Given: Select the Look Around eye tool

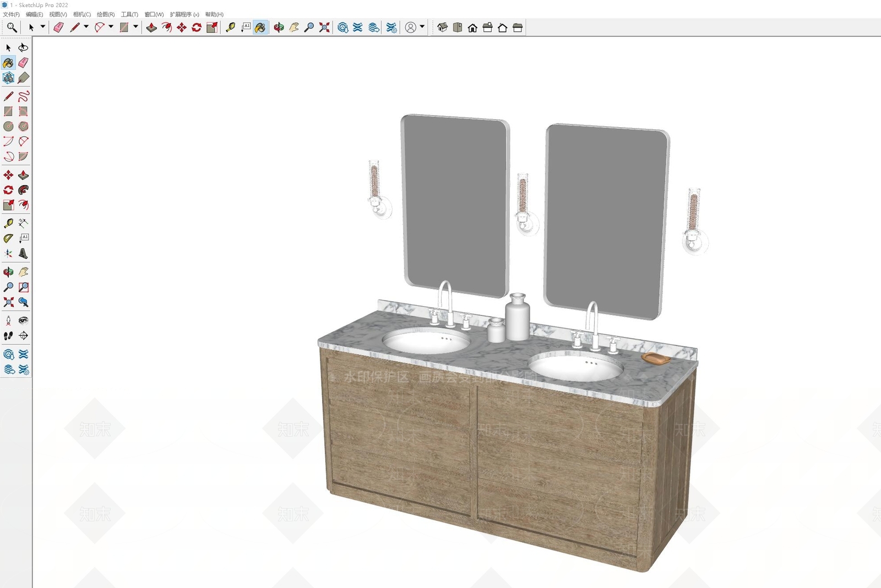Looking at the screenshot, I should (23, 320).
